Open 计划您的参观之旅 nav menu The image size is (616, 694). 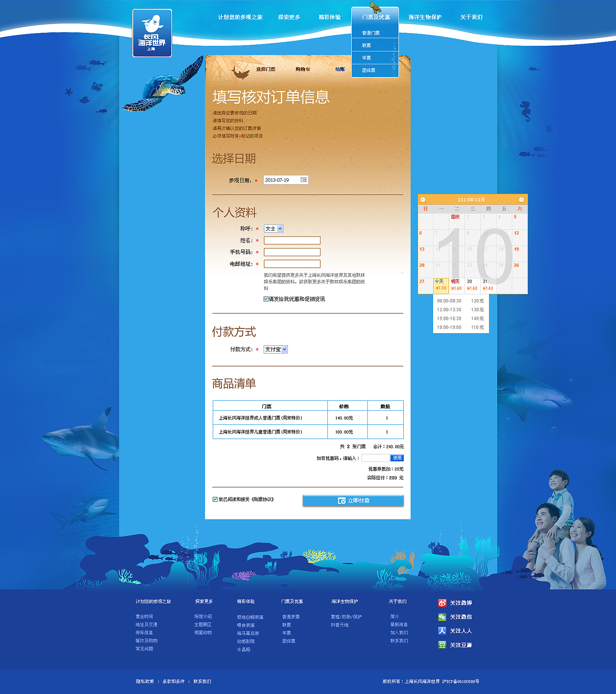pyautogui.click(x=240, y=17)
